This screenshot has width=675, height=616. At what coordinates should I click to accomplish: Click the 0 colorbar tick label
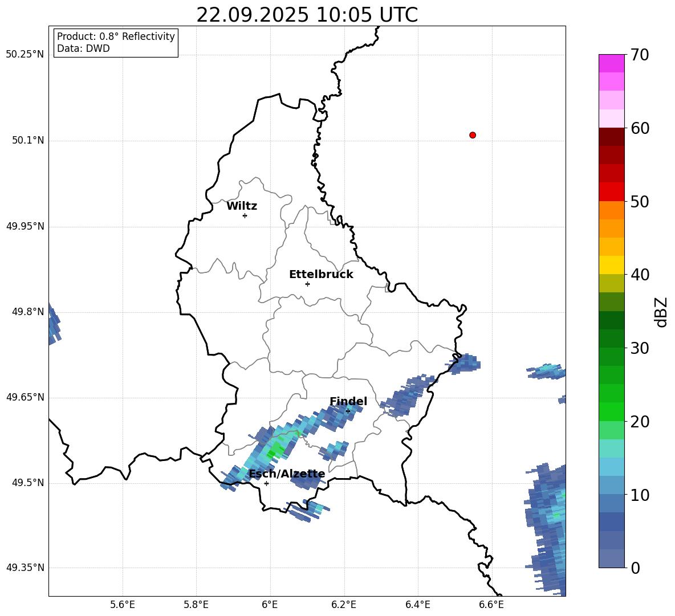click(635, 568)
